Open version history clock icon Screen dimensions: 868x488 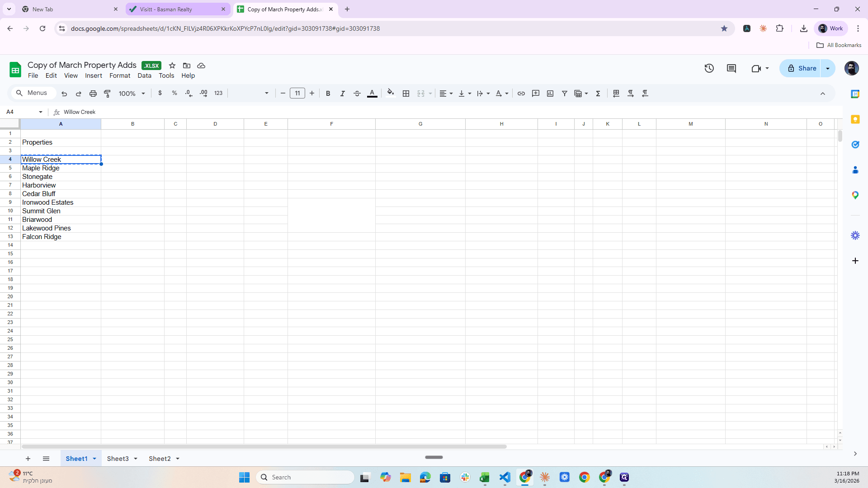coord(709,68)
